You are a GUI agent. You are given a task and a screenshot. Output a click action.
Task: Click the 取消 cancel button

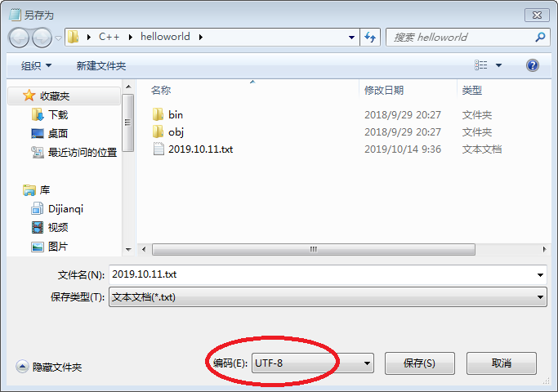(x=502, y=363)
